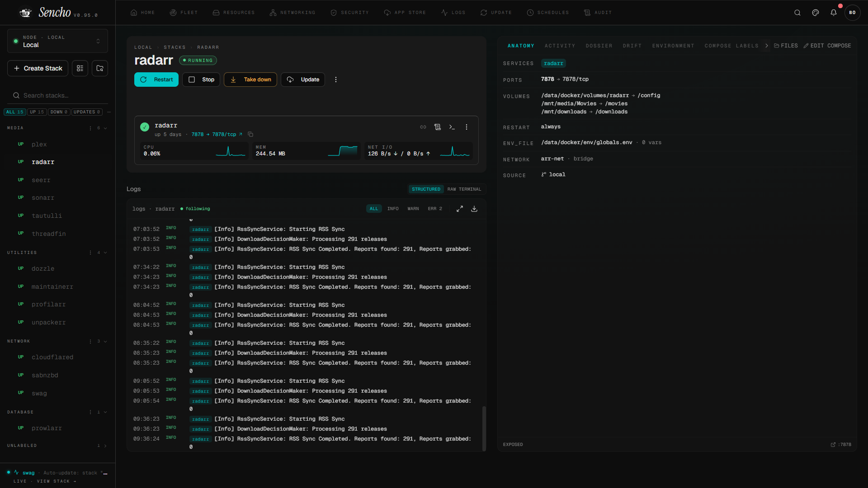Click the radarr container health check icon

pyautogui.click(x=145, y=127)
